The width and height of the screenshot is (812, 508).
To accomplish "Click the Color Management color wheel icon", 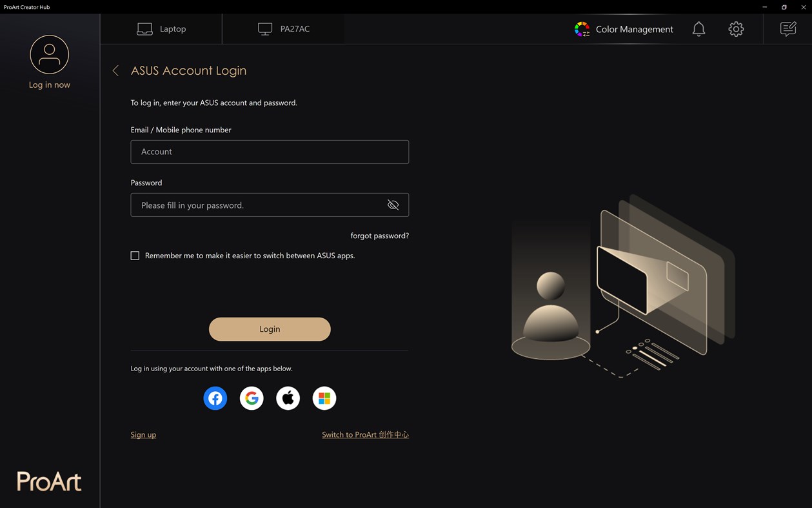I will point(582,29).
